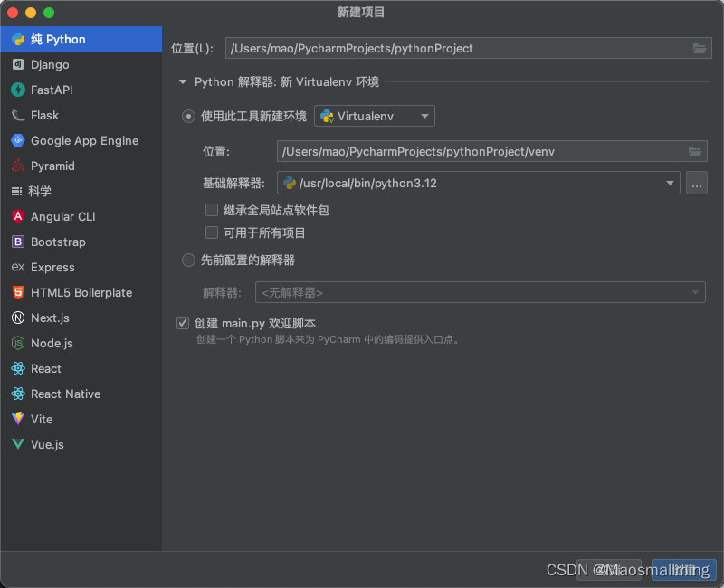This screenshot has width=724, height=588.
Task: Click the main.py script description text
Action: [x=329, y=340]
